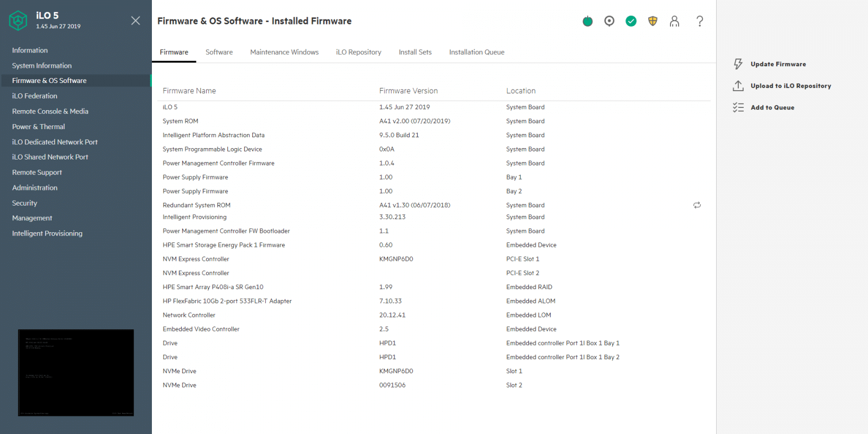Open iLO Shared Network Port
This screenshot has height=434, width=868.
coord(50,157)
